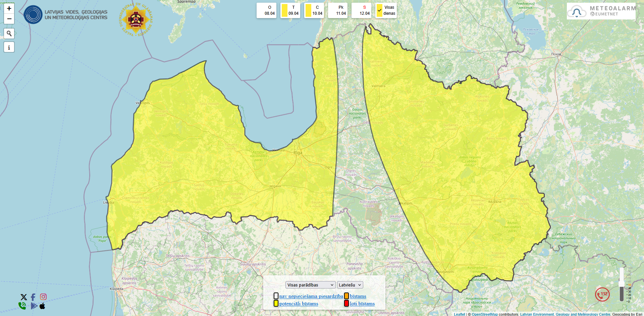Switch to the S 12.04 day
Screen dimensions: 644x316
pos(362,10)
